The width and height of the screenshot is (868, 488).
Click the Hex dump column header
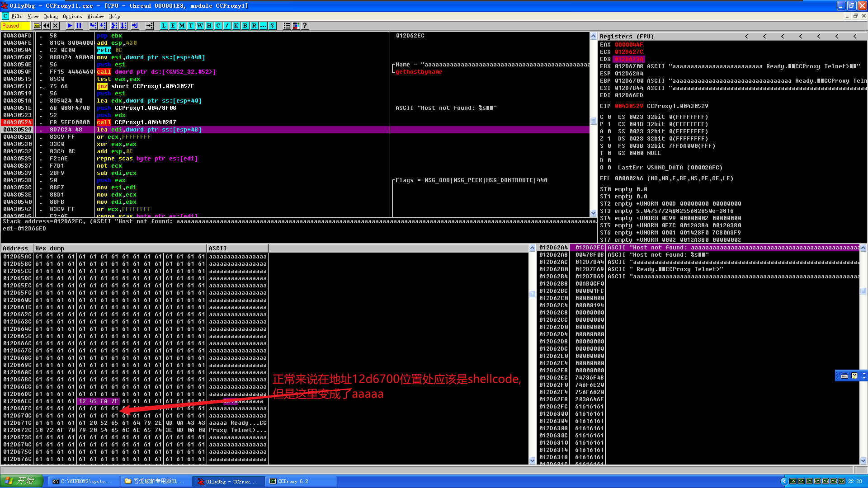(120, 248)
